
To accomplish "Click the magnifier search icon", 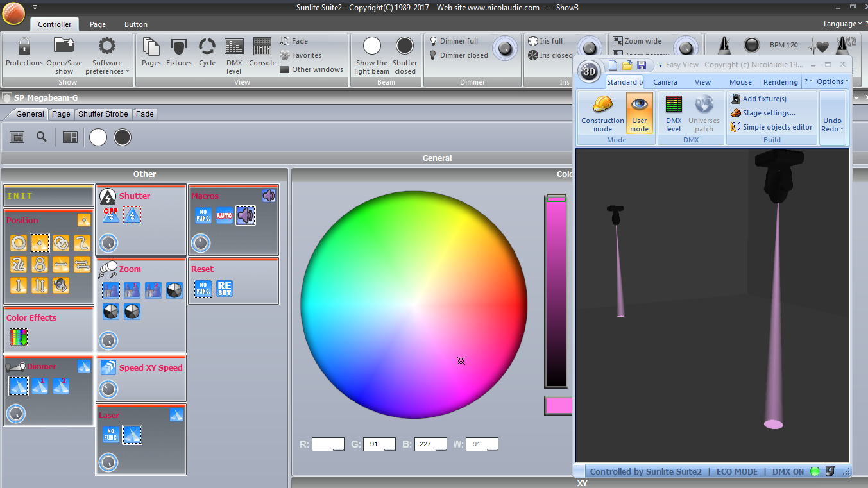I will [x=42, y=137].
